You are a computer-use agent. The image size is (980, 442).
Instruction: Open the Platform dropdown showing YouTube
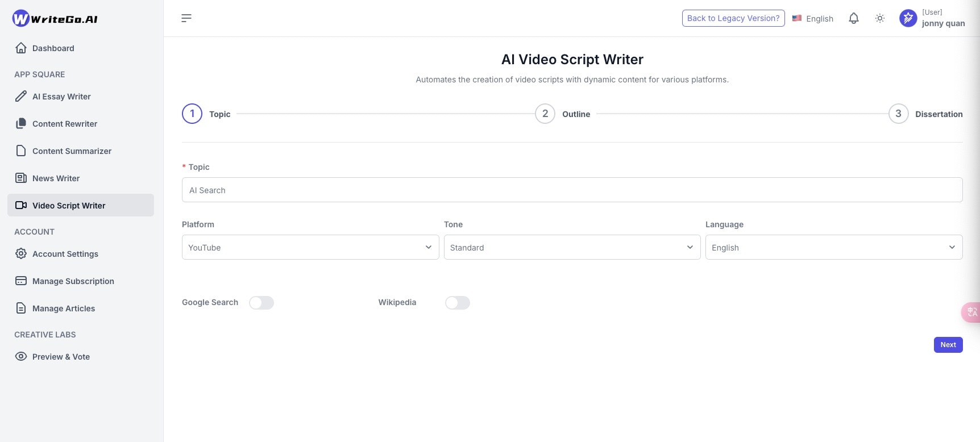click(310, 247)
